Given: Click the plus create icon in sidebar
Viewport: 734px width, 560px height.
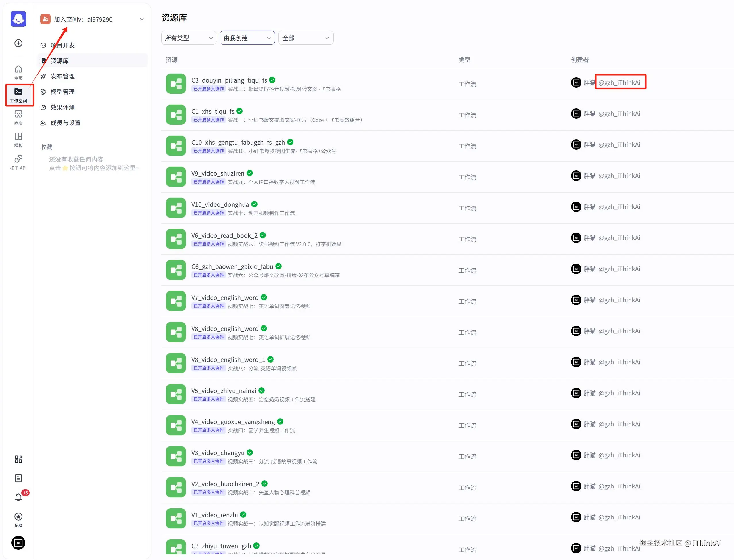Looking at the screenshot, I should click(x=18, y=43).
